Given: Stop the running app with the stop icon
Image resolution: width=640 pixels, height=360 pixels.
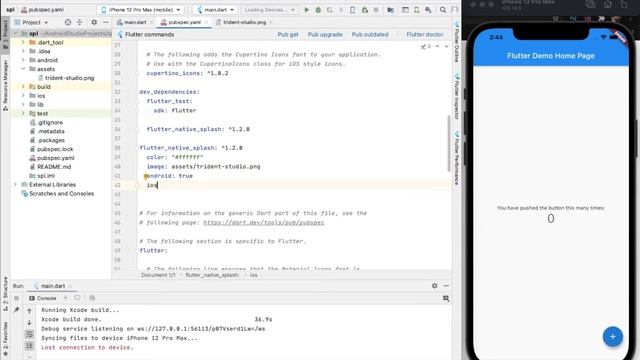Looking at the screenshot, I should click(376, 9).
